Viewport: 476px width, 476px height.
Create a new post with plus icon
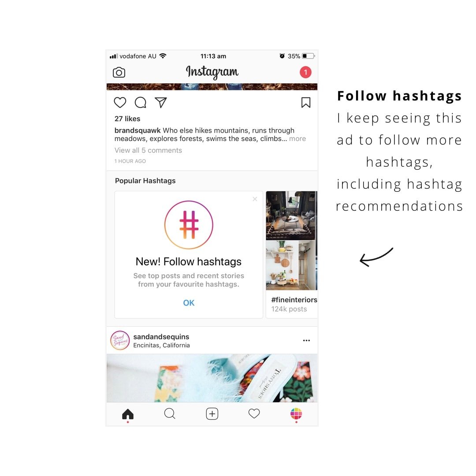pos(212,414)
